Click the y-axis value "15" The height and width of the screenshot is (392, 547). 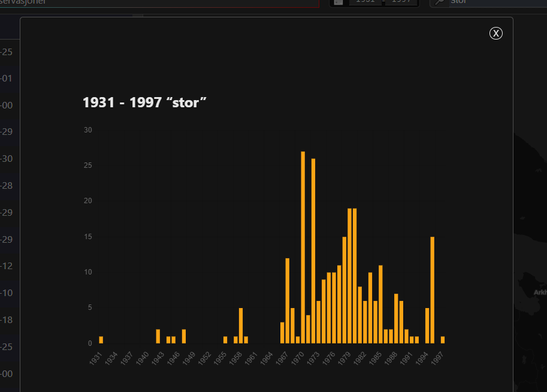click(x=88, y=237)
